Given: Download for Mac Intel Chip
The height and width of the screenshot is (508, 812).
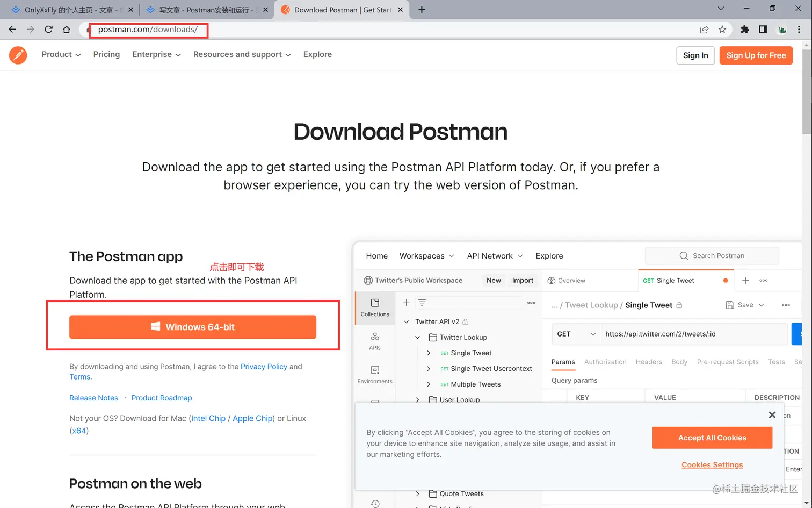Looking at the screenshot, I should tap(208, 418).
